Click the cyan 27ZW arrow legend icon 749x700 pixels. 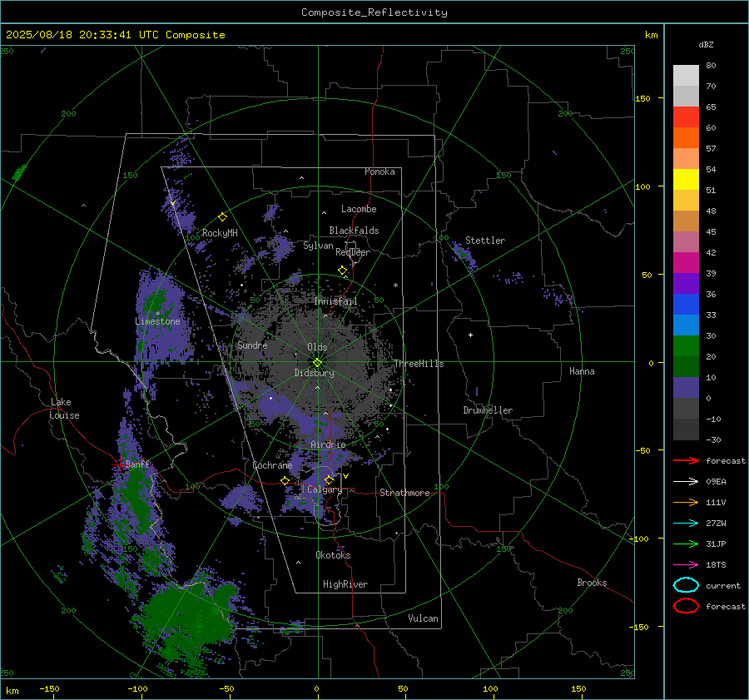point(686,524)
